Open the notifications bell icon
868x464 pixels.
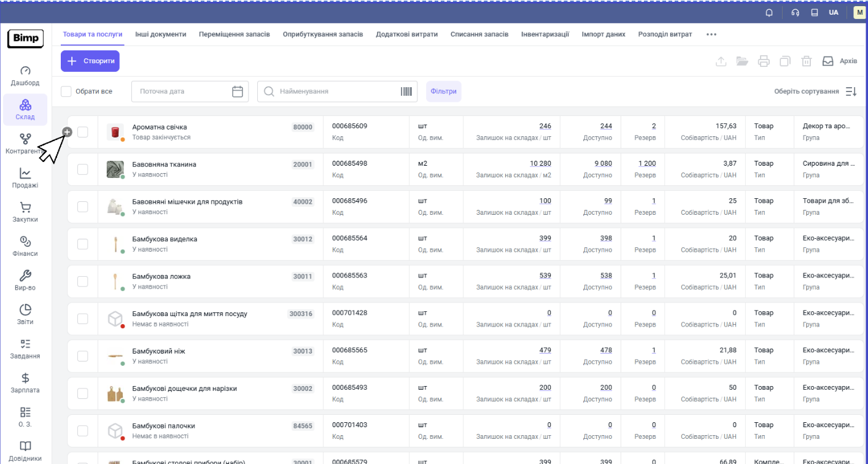point(769,12)
